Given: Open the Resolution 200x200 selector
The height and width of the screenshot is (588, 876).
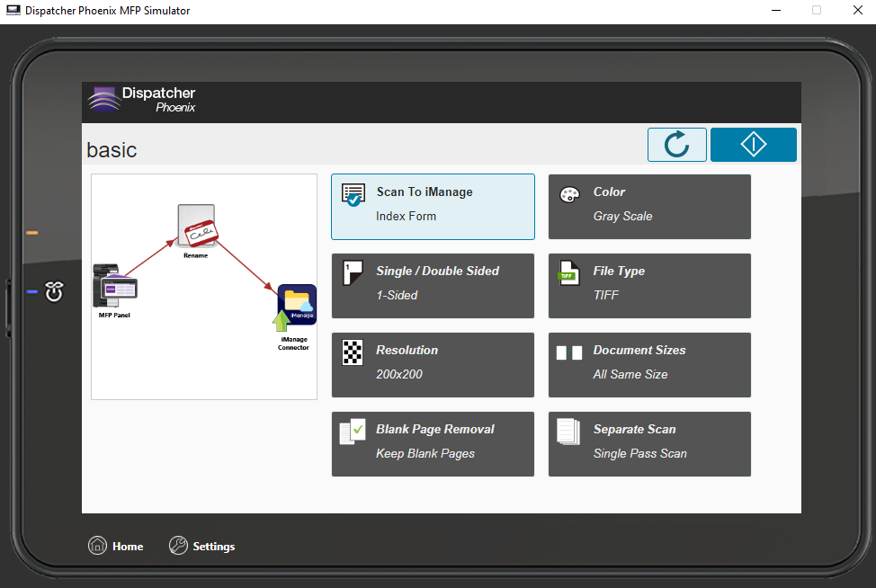Looking at the screenshot, I should click(433, 365).
